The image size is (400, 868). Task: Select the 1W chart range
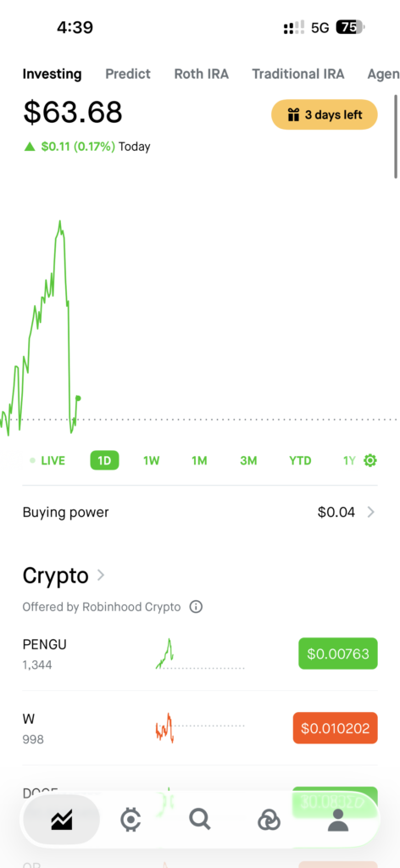point(151,460)
